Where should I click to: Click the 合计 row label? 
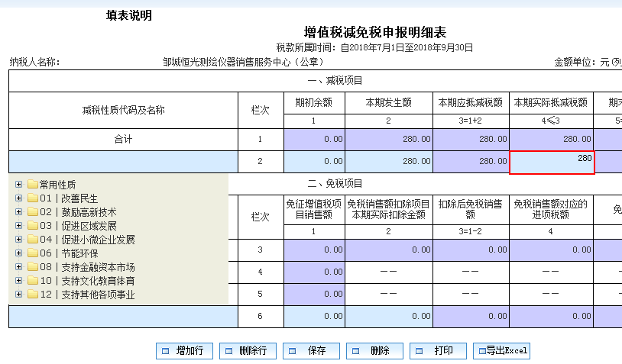point(123,140)
